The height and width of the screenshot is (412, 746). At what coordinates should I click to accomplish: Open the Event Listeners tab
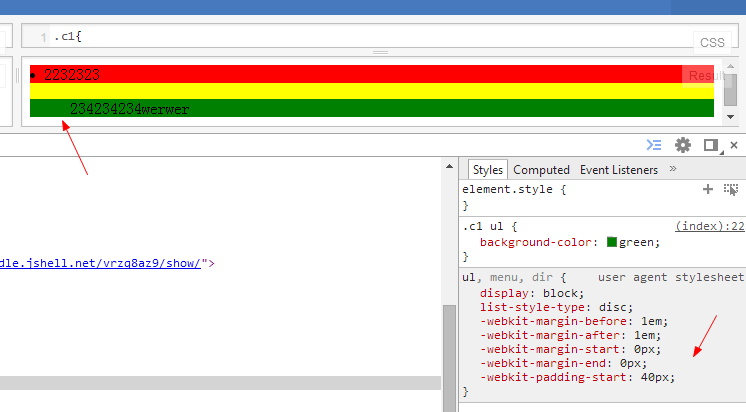click(619, 170)
